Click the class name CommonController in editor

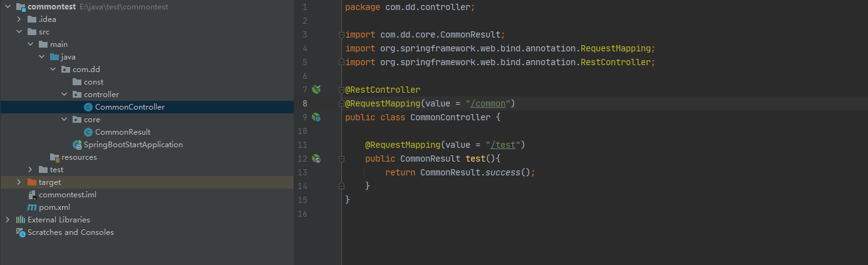point(450,117)
